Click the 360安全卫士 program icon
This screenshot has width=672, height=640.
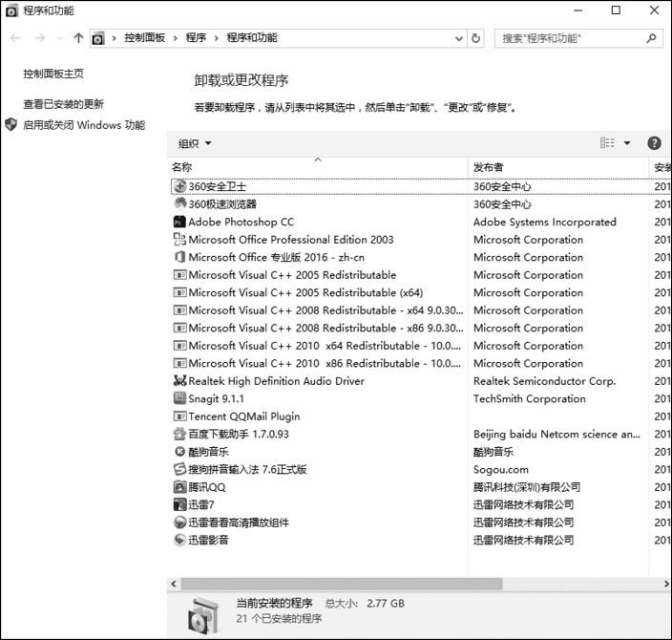point(180,186)
